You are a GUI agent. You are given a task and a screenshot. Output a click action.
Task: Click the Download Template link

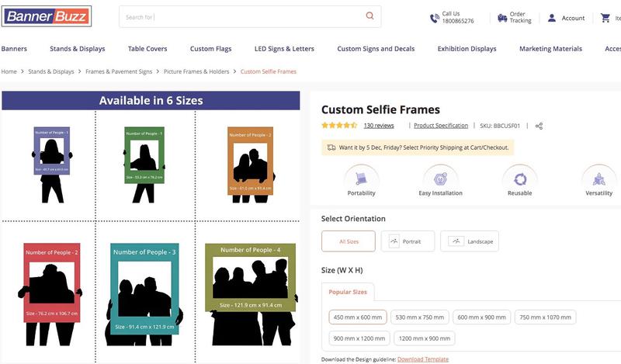point(423,359)
